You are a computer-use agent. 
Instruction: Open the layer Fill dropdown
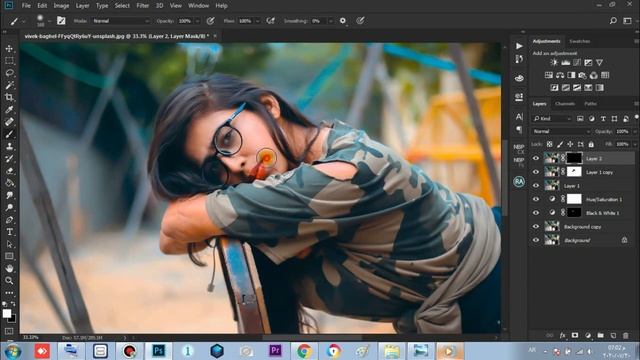(x=634, y=144)
